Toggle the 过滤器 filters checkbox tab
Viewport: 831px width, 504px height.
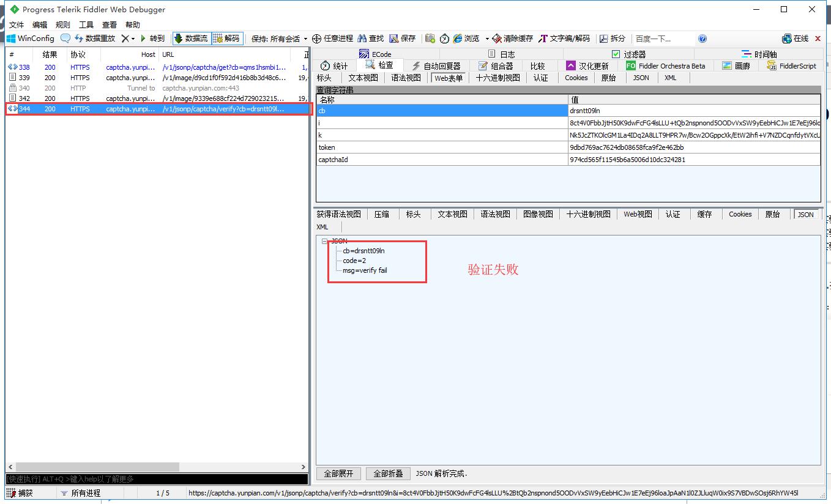point(628,54)
